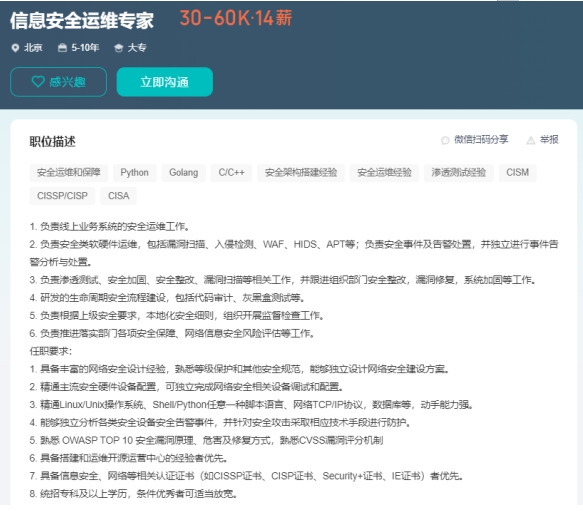583x511 pixels.
Task: Start chat with 立即沟通 button
Action: 165,82
